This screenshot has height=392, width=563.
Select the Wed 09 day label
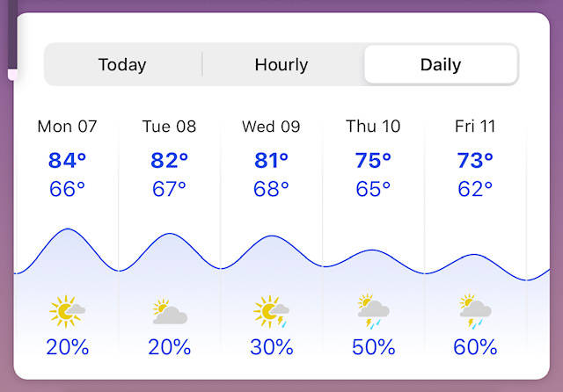coord(271,127)
